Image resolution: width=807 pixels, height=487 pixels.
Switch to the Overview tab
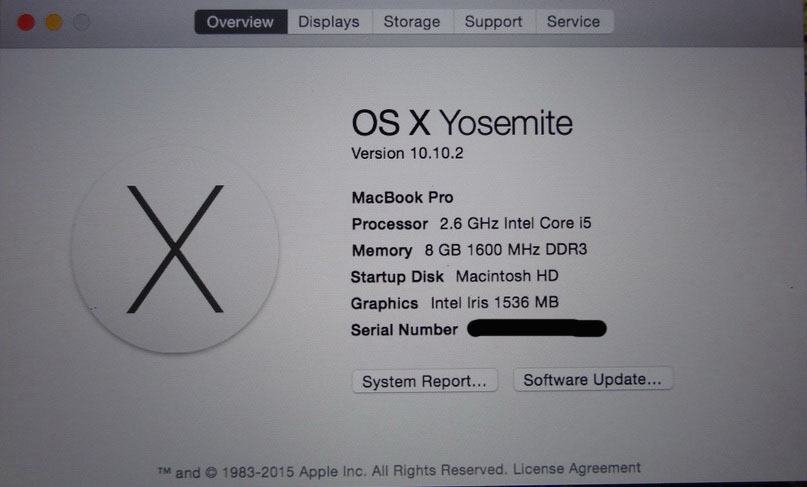[241, 22]
